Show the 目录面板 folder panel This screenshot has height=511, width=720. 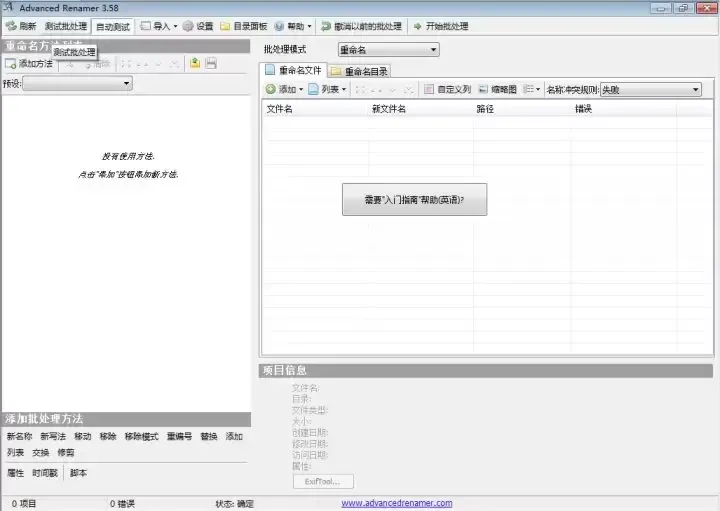coord(244,26)
